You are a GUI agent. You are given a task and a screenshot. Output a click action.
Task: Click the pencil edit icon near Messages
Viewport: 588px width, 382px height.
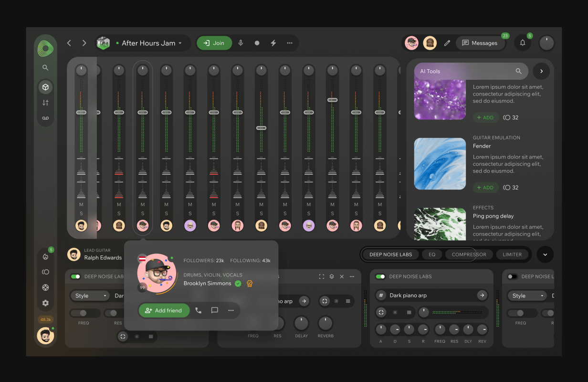447,43
